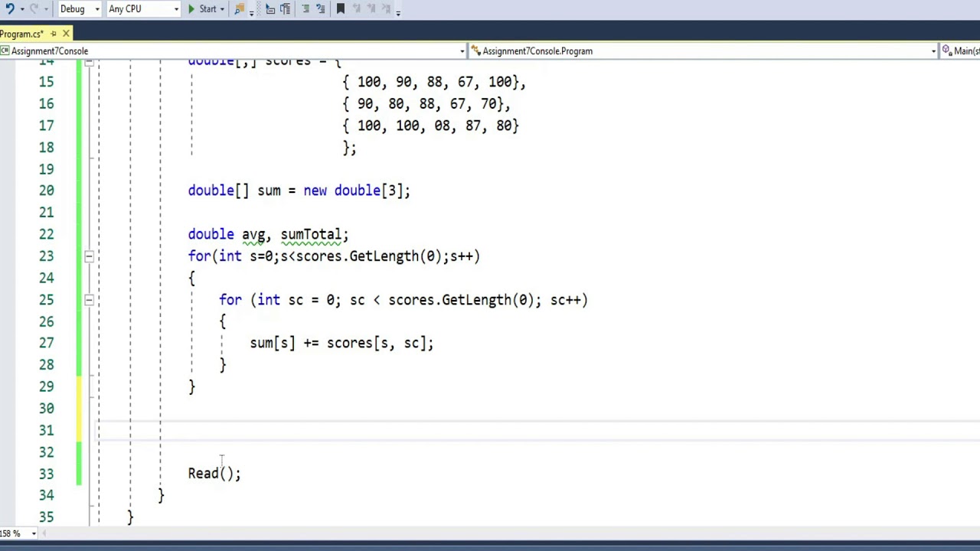Screen dimensions: 980x551
Task: Click 's<scores.GetLength(0)' on line 23
Action: pyautogui.click(x=361, y=256)
